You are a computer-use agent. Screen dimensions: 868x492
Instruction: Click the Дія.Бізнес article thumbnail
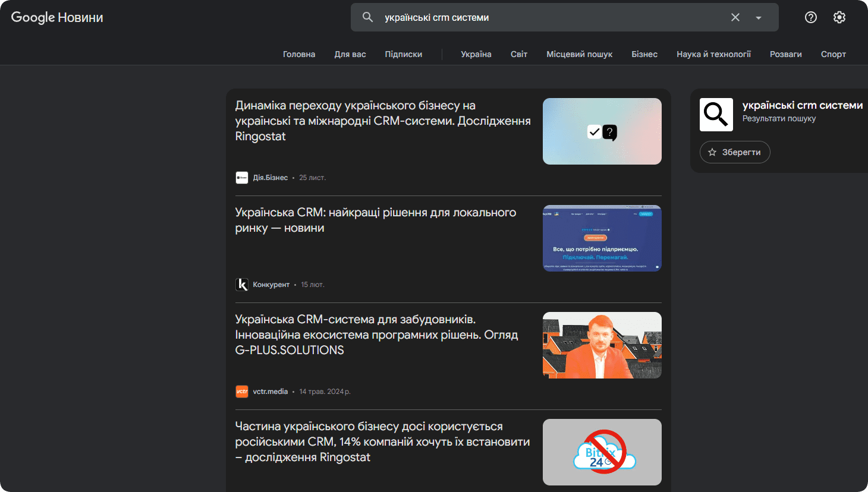pos(602,131)
